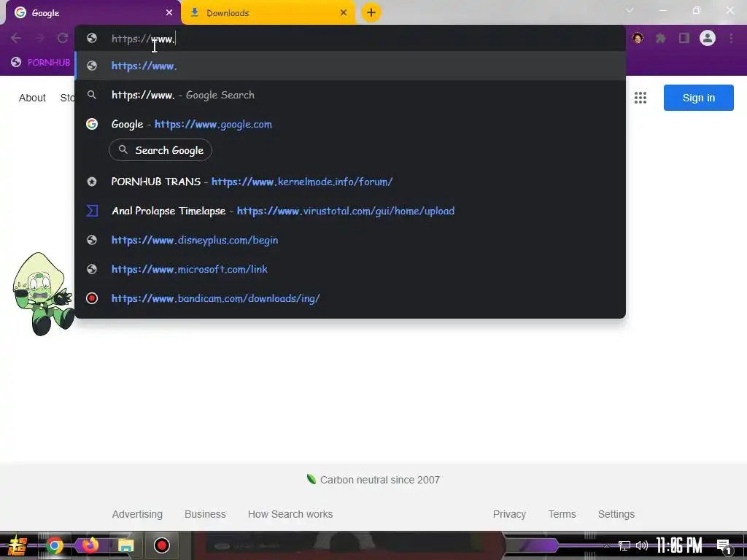Screen dimensions: 747x560
Task: Open the notification center icon
Action: click(x=724, y=546)
